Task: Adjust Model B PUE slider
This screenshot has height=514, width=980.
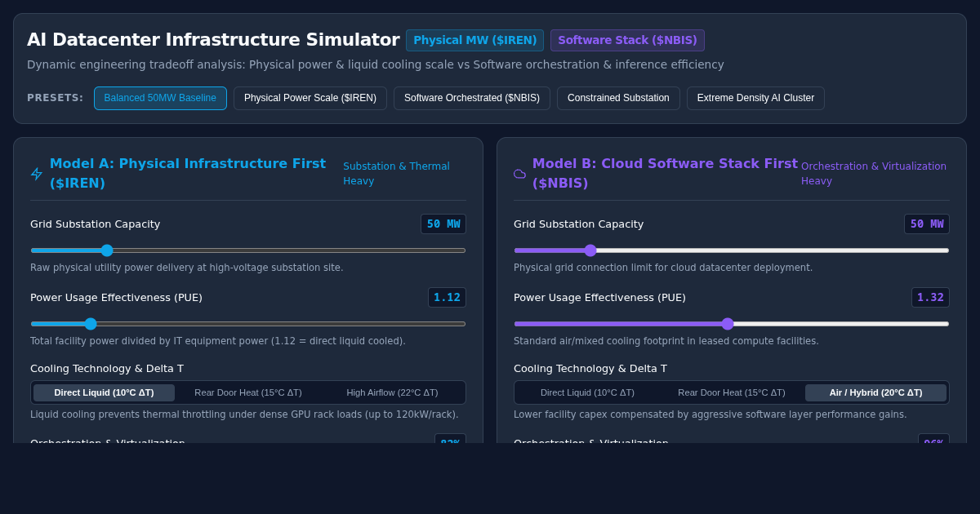Action: coord(732,324)
